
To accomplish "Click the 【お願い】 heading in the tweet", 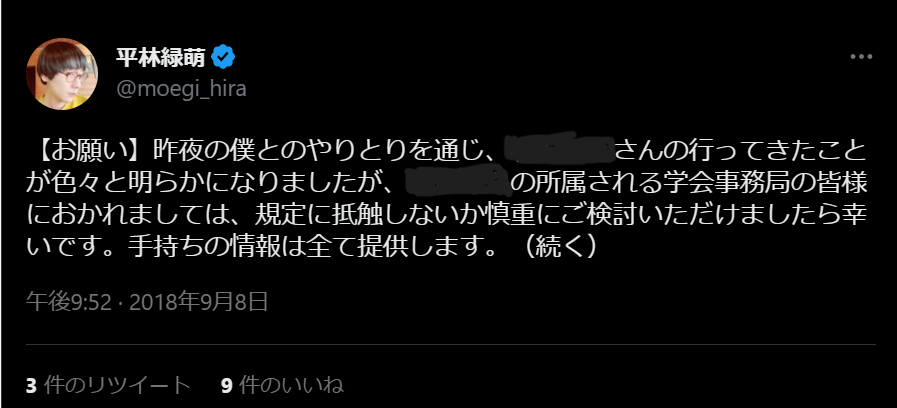I will (89, 150).
